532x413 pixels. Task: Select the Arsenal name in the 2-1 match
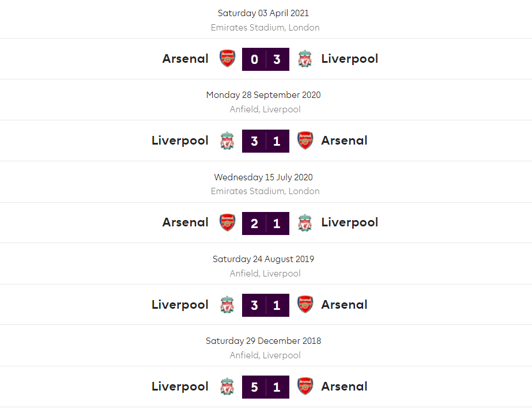[186, 222]
